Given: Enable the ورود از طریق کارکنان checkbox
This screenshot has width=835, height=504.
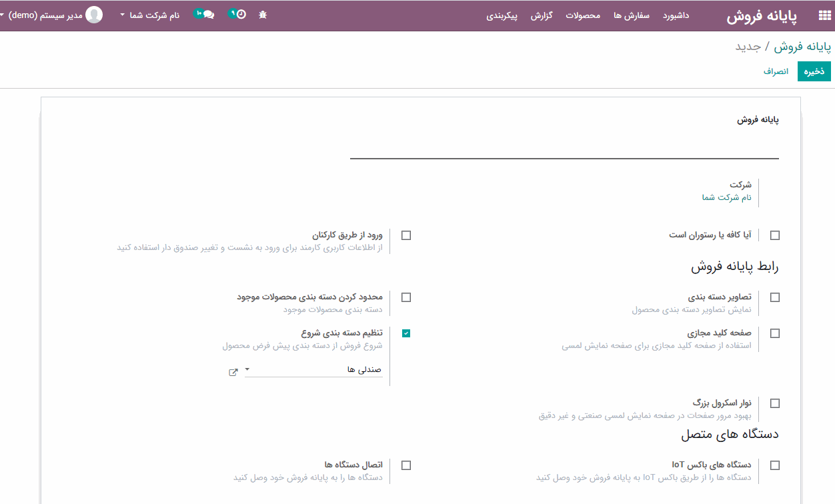Looking at the screenshot, I should pyautogui.click(x=406, y=235).
